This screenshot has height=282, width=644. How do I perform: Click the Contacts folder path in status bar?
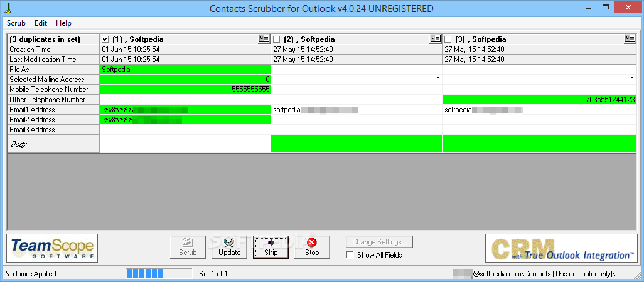click(x=535, y=273)
